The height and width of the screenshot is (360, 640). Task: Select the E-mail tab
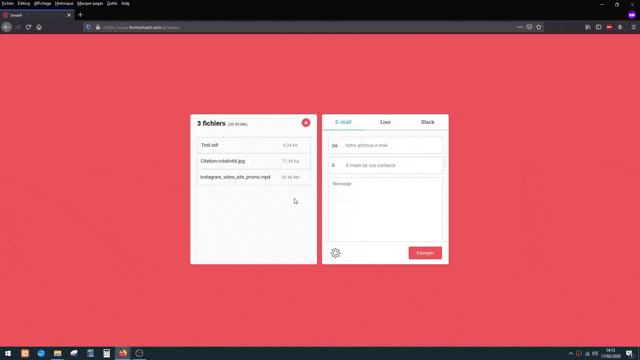coord(343,122)
